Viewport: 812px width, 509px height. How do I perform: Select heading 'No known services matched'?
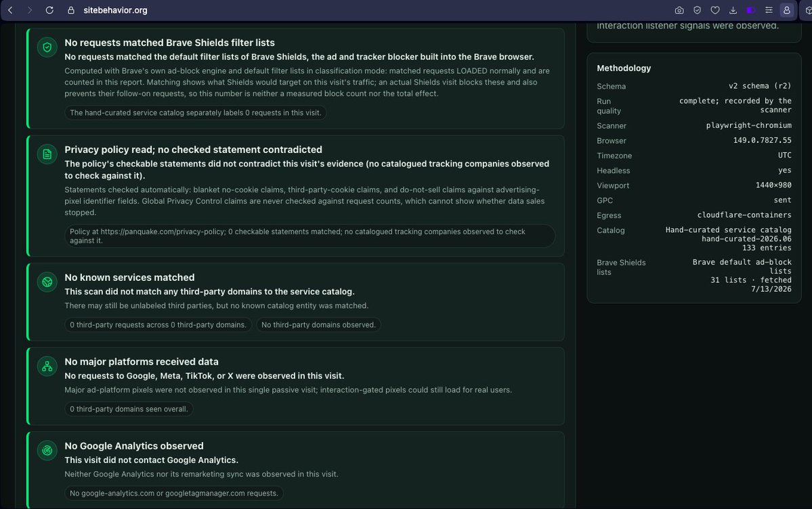(x=129, y=278)
